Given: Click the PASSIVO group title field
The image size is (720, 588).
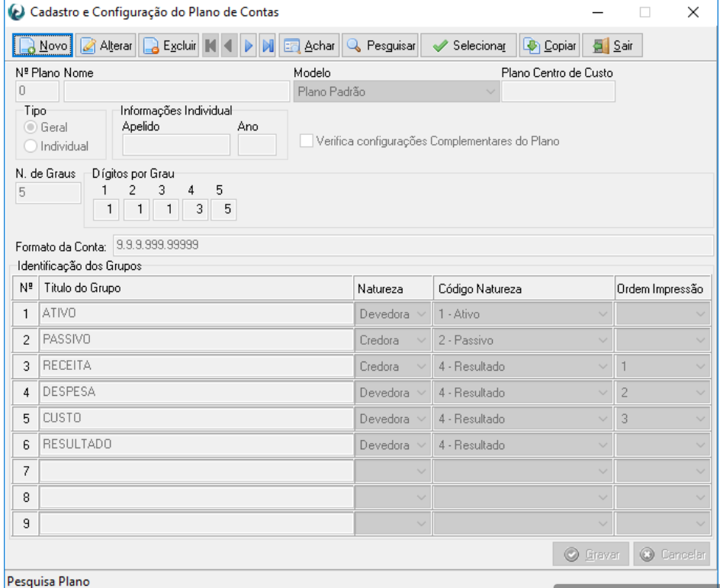Looking at the screenshot, I should [x=197, y=340].
